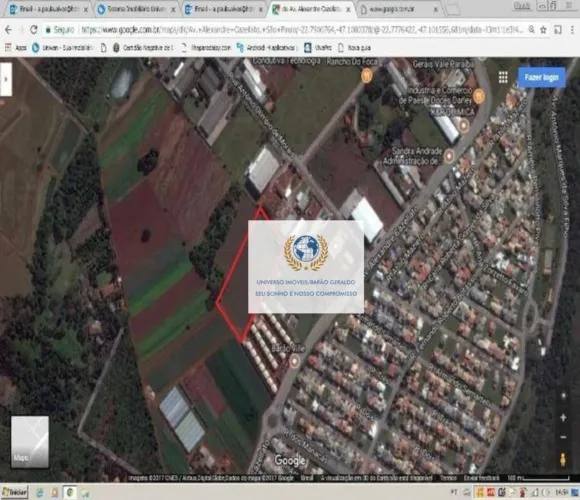Open the Windows Iniciar start button

pyautogui.click(x=14, y=492)
